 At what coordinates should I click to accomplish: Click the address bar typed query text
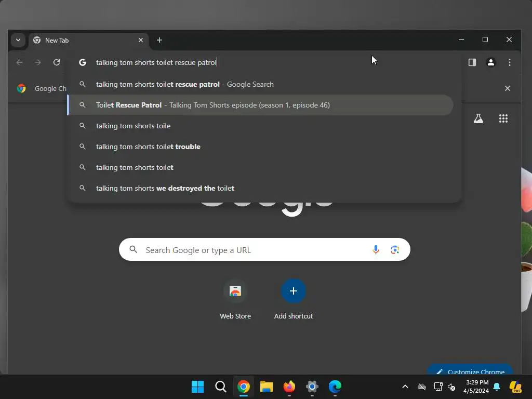156,62
